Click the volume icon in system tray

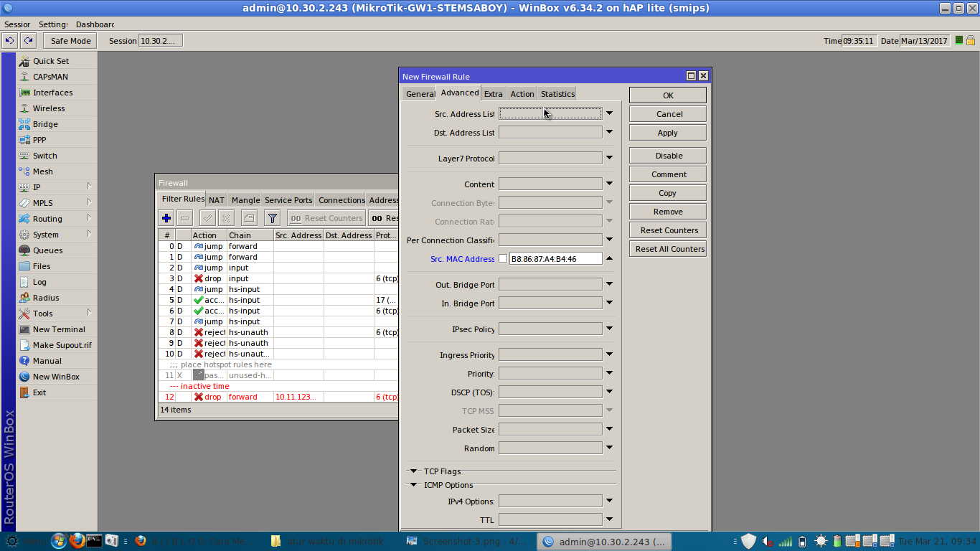pyautogui.click(x=767, y=541)
